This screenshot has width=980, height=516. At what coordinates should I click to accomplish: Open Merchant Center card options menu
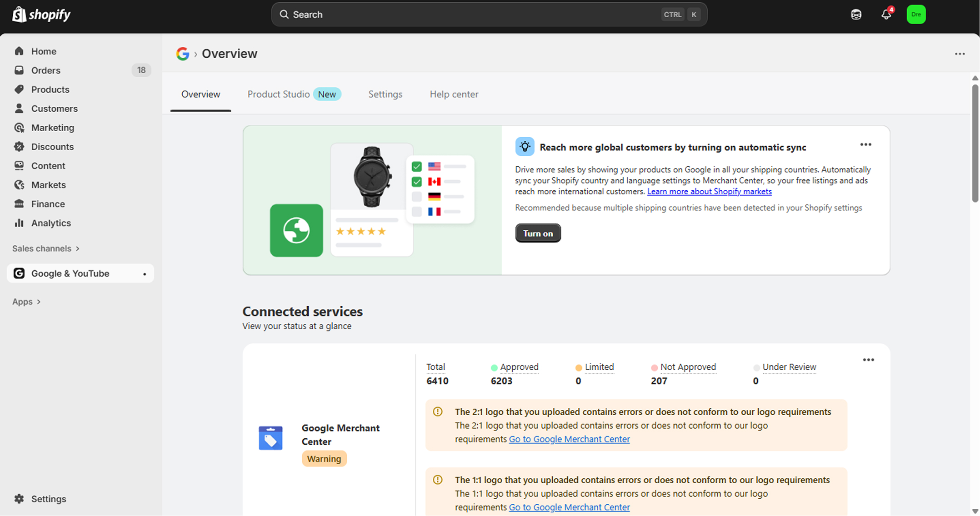[x=868, y=360]
